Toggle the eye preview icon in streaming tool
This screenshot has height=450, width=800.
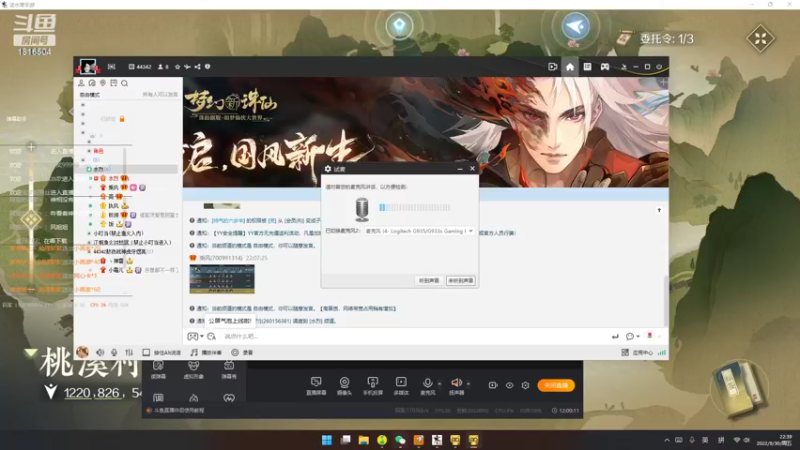(509, 385)
